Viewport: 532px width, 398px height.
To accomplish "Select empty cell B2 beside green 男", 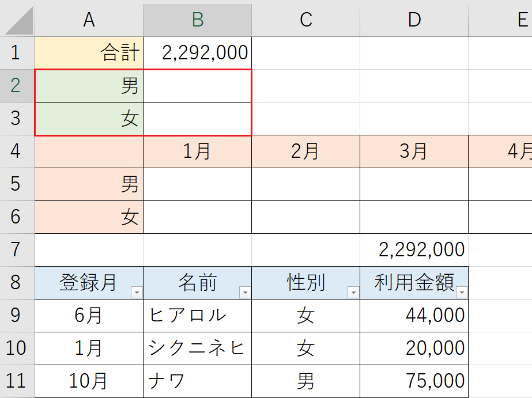I will pyautogui.click(x=198, y=86).
